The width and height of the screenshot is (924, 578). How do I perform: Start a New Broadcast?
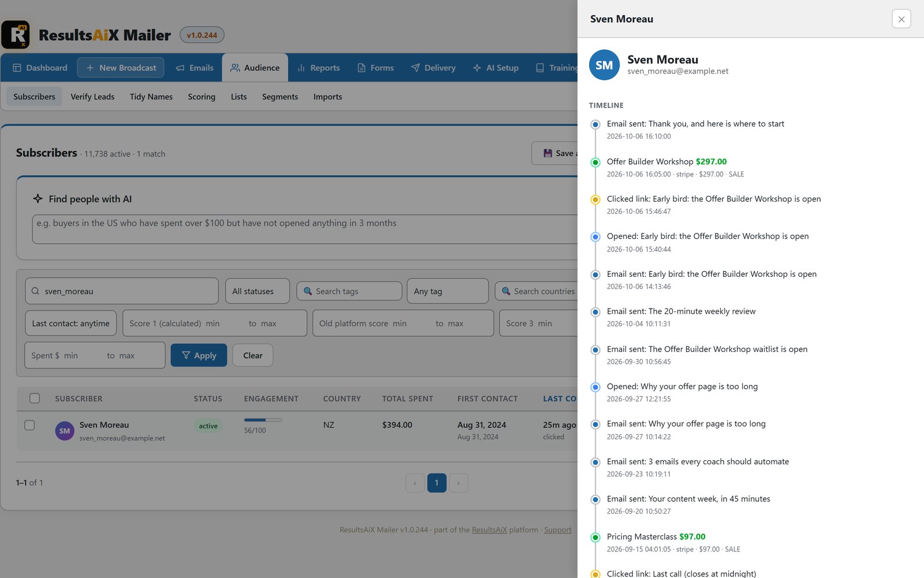[121, 68]
